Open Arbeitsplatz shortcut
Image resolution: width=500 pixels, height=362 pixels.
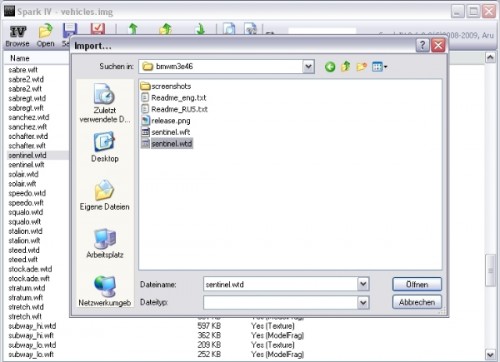[x=105, y=243]
